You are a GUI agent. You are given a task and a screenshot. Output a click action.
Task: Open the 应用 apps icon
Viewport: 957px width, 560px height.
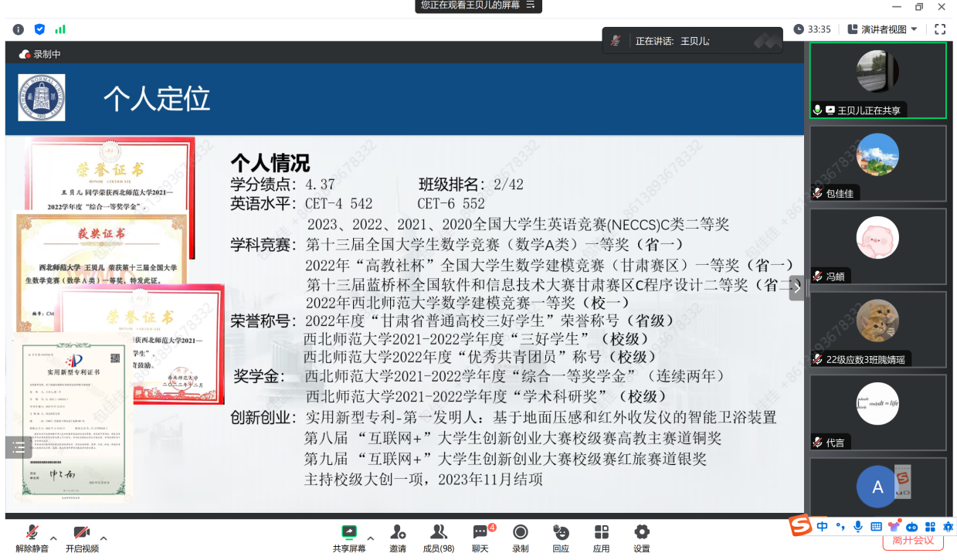pos(601,538)
